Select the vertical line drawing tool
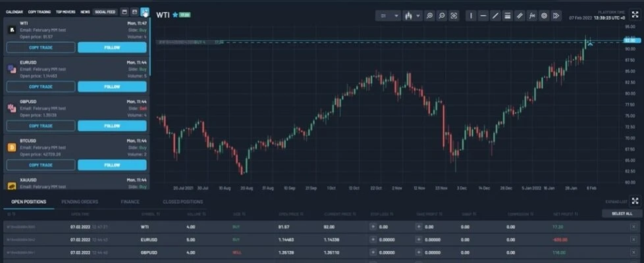The image size is (644, 263). [471, 16]
